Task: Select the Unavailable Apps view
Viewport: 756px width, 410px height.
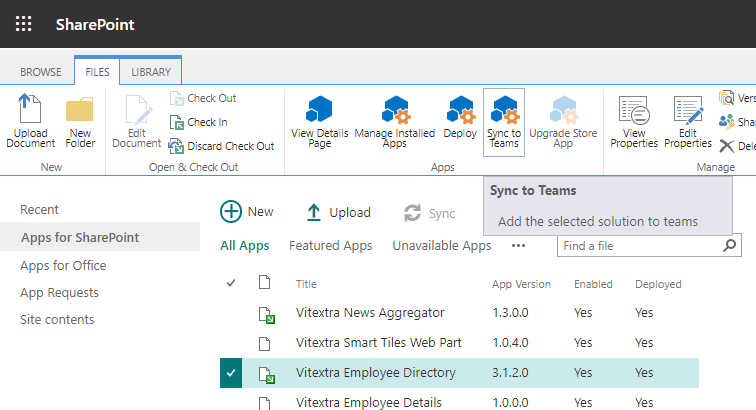Action: click(x=442, y=246)
